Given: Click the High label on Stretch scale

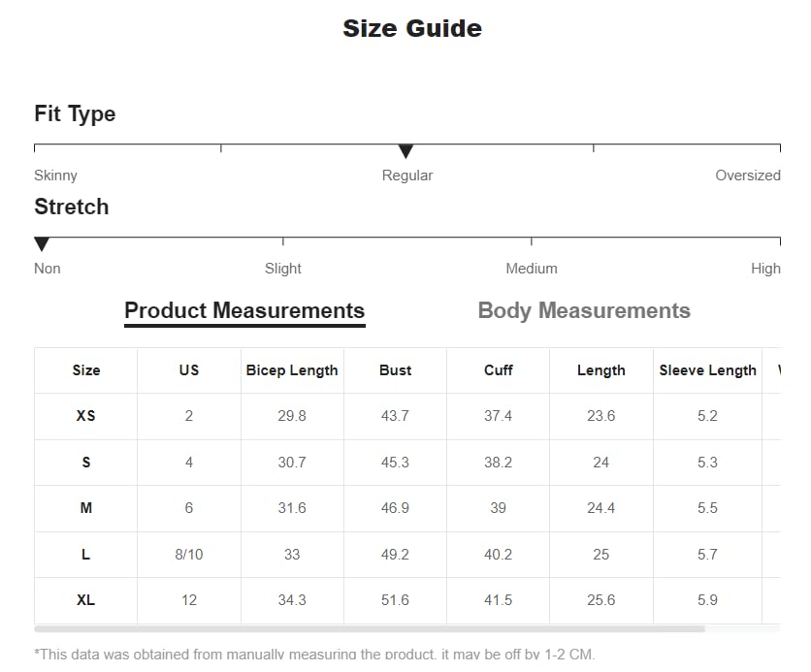Looking at the screenshot, I should 765,269.
